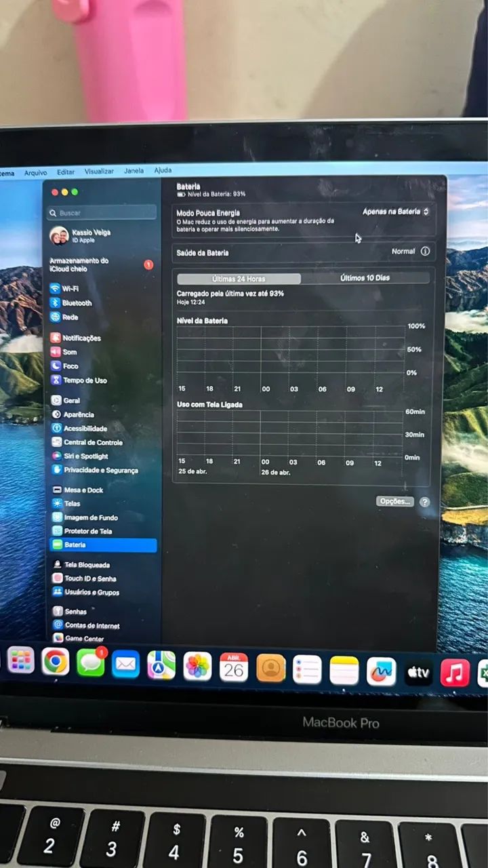The image size is (488, 868).
Task: Select Usuários e Grupos icon
Action: pos(58,592)
